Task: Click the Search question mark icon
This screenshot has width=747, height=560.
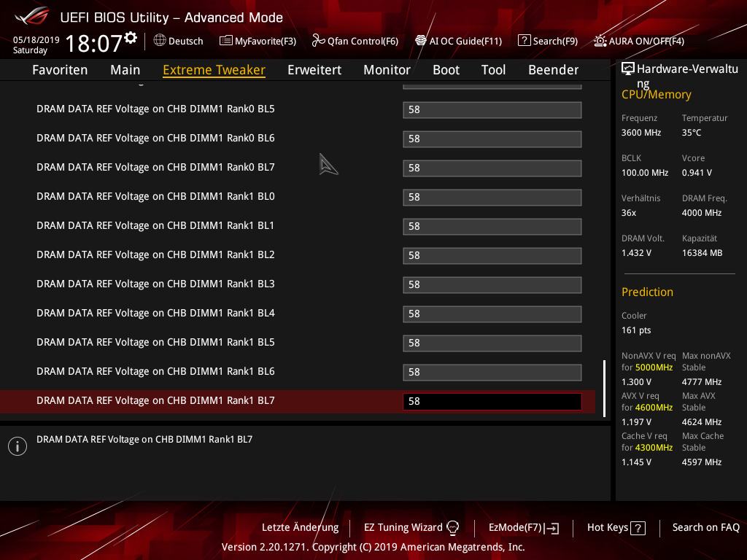Action: click(524, 41)
